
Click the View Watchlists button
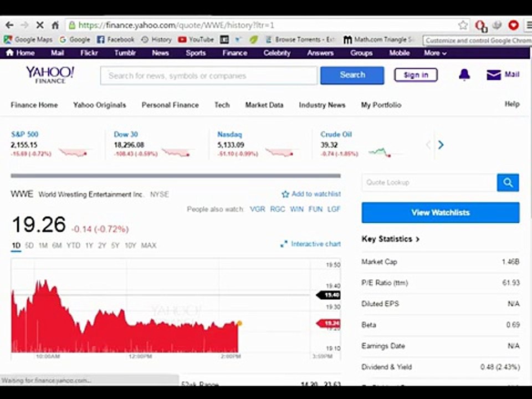point(441,213)
